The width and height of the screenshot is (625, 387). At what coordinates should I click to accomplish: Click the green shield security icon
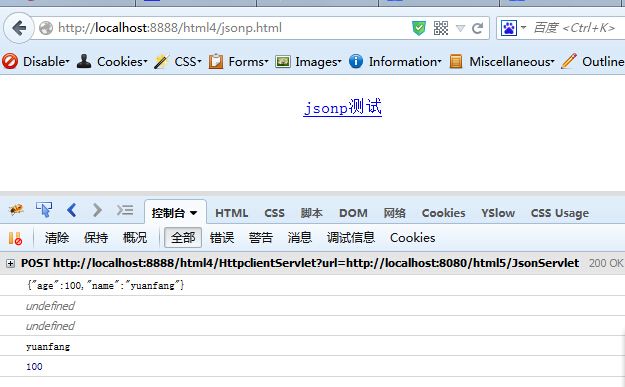point(419,28)
